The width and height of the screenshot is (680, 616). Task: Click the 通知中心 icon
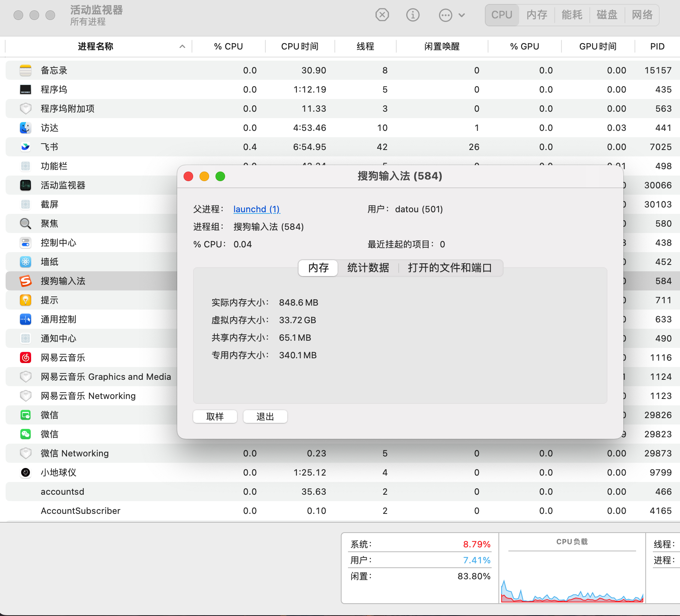tap(26, 338)
